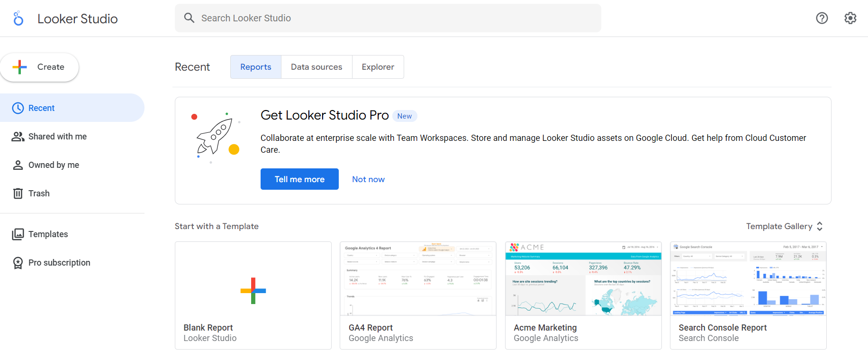Open Owned by me in sidebar
This screenshot has height=360, width=868.
(72, 165)
